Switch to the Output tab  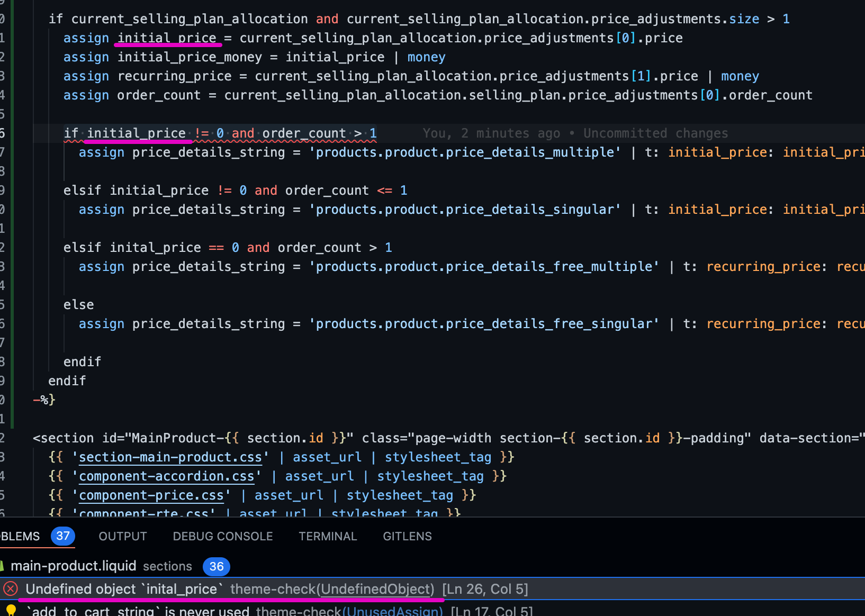point(123,536)
